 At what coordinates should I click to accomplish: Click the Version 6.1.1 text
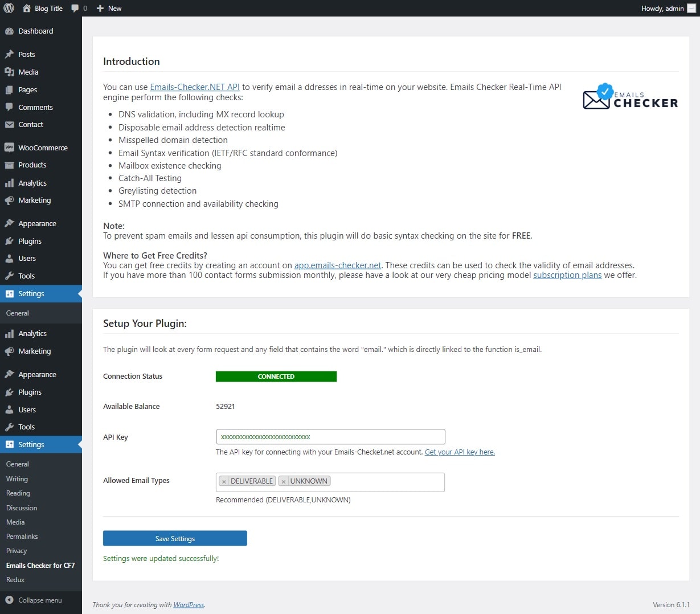tap(671, 605)
